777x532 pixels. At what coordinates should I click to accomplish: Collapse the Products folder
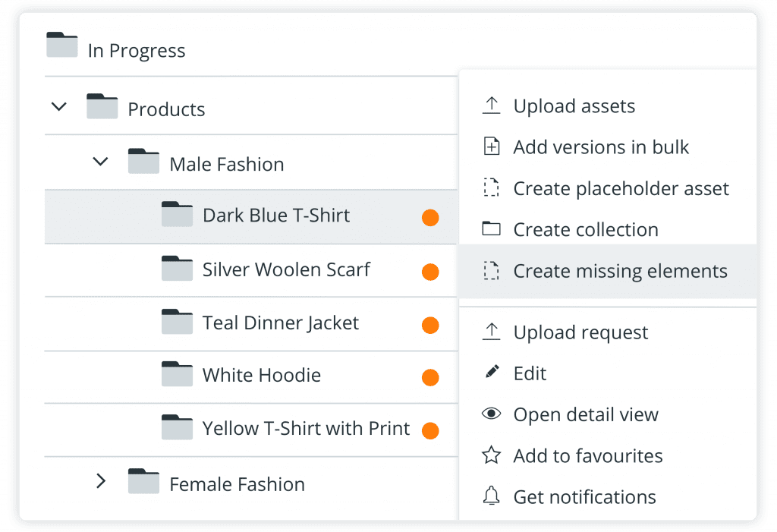pos(58,107)
